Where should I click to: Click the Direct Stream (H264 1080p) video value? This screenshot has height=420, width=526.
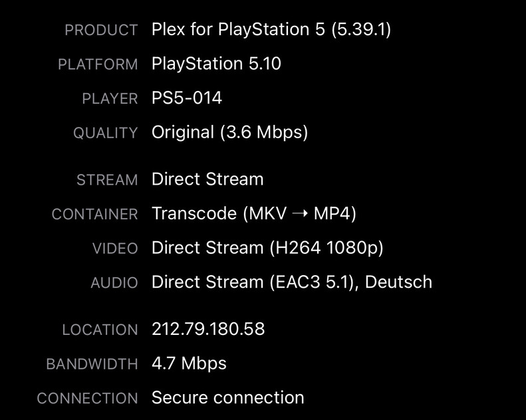click(267, 248)
